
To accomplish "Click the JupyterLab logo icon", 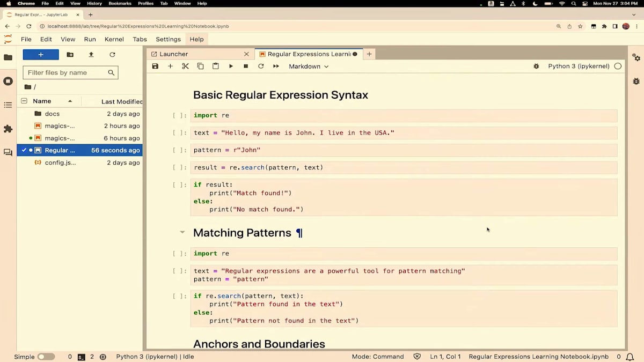I will 8,39.
